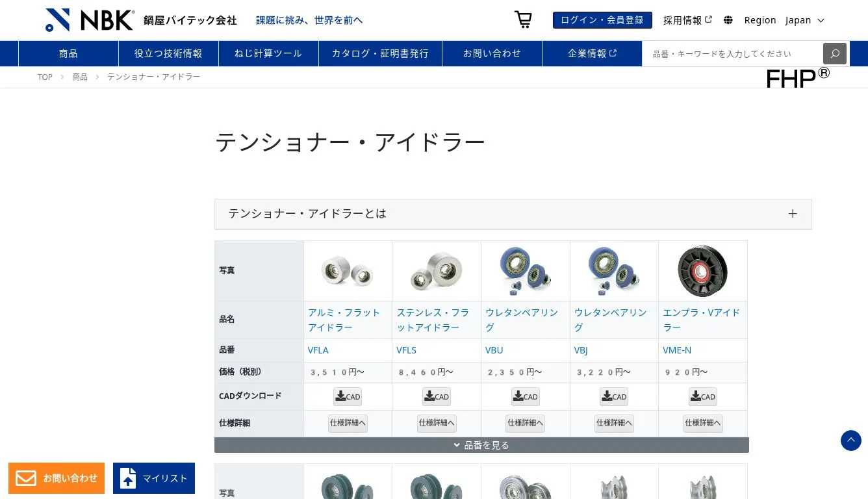This screenshot has height=499, width=868.
Task: Download CAD data for VBU
Action: click(525, 396)
